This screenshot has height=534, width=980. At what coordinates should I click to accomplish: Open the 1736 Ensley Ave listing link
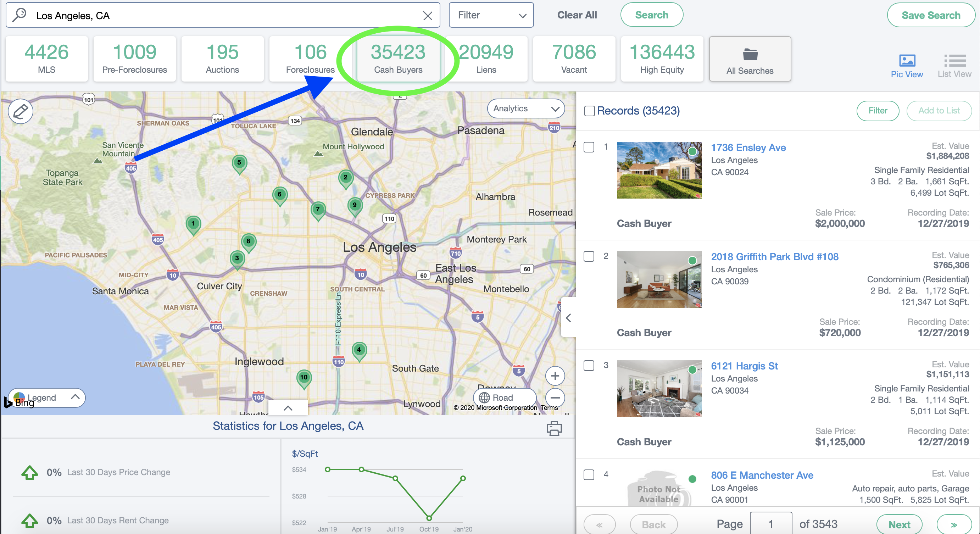[x=748, y=148]
